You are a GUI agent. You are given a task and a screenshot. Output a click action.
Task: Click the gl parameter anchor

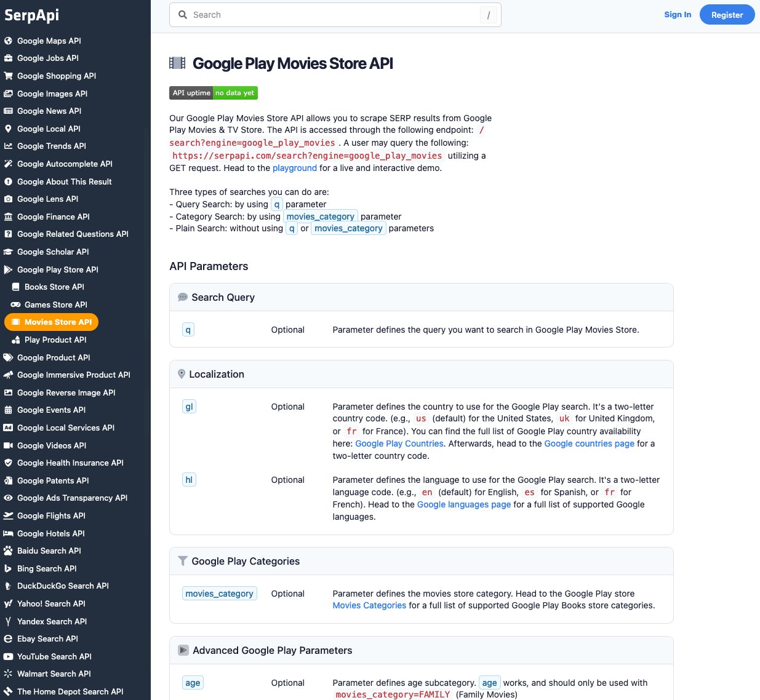[x=190, y=407]
